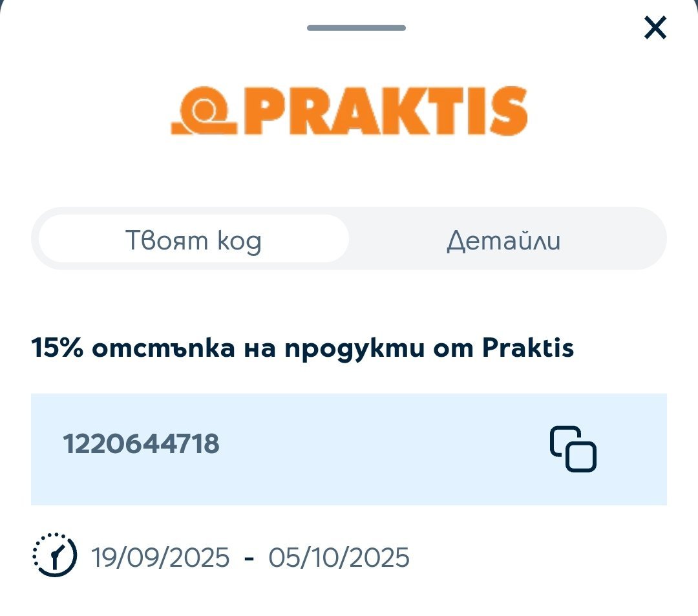Click the start date 19/09/2025

click(x=160, y=557)
